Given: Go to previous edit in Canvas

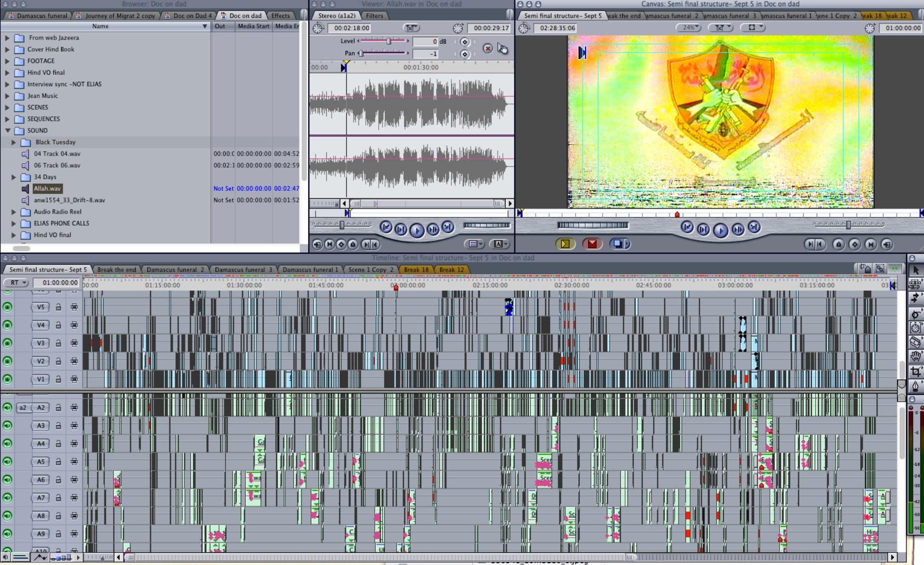Looking at the screenshot, I should point(687,227).
